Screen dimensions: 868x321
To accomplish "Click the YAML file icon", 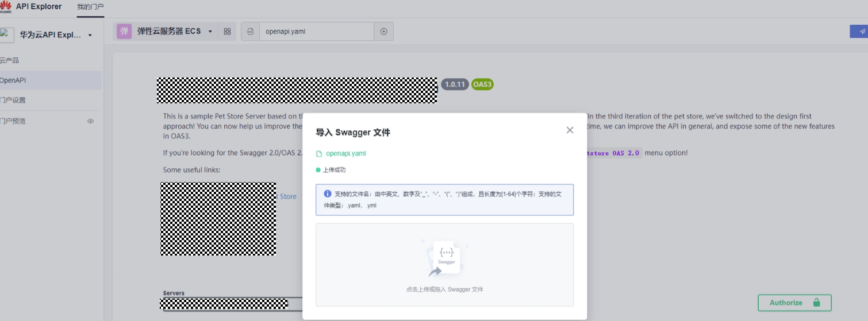I will pos(250,32).
